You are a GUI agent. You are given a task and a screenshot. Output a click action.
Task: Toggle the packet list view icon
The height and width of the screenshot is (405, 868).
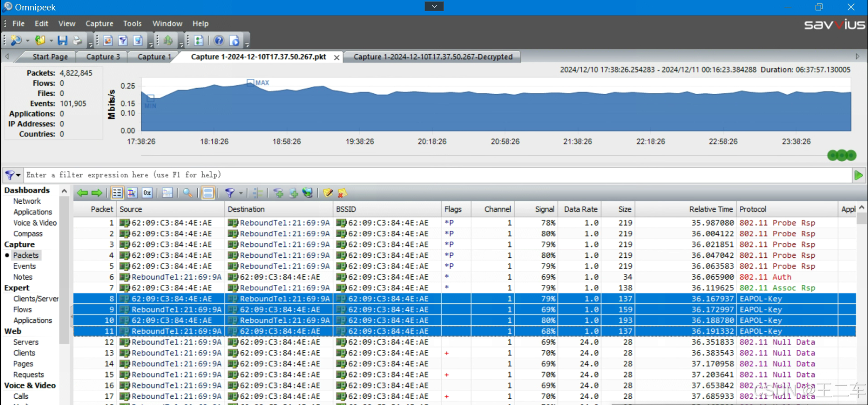coord(117,193)
